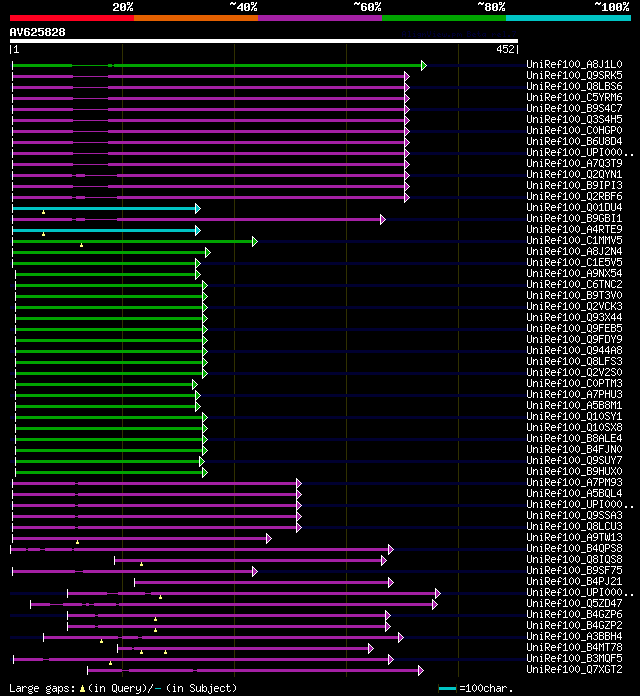Select hit UniRef100_B3MQF5
The width and height of the screenshot is (640, 696).
coord(574,658)
